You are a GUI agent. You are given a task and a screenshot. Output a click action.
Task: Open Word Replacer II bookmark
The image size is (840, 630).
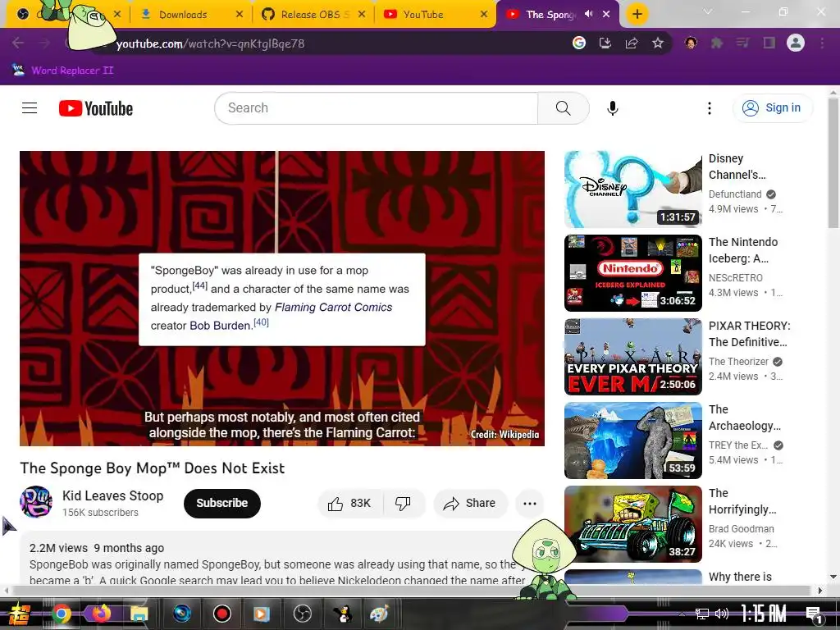pyautogui.click(x=64, y=71)
